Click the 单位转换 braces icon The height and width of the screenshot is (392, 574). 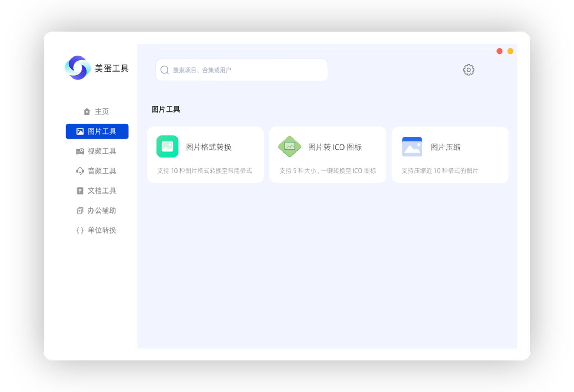pyautogui.click(x=80, y=230)
